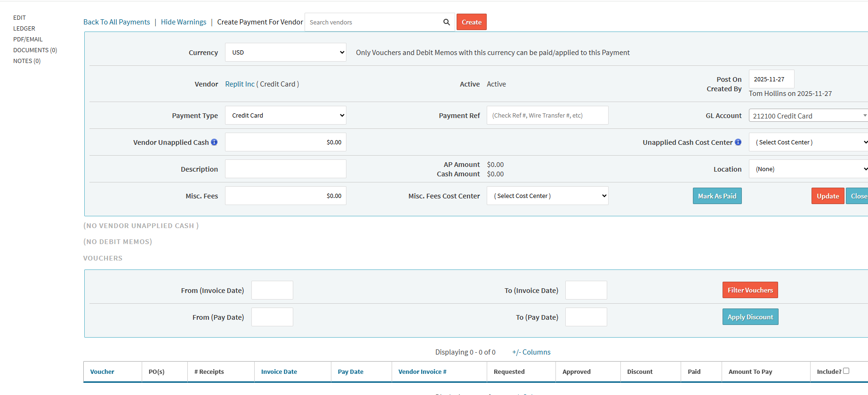The height and width of the screenshot is (395, 868).
Task: Go Back To All Payments
Action: click(x=117, y=22)
